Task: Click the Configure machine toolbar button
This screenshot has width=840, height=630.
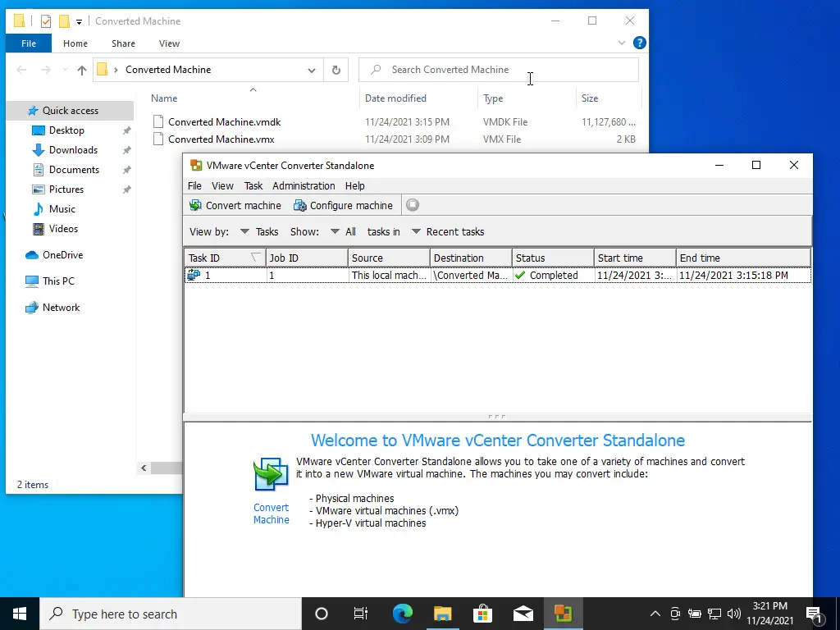Action: [x=343, y=205]
